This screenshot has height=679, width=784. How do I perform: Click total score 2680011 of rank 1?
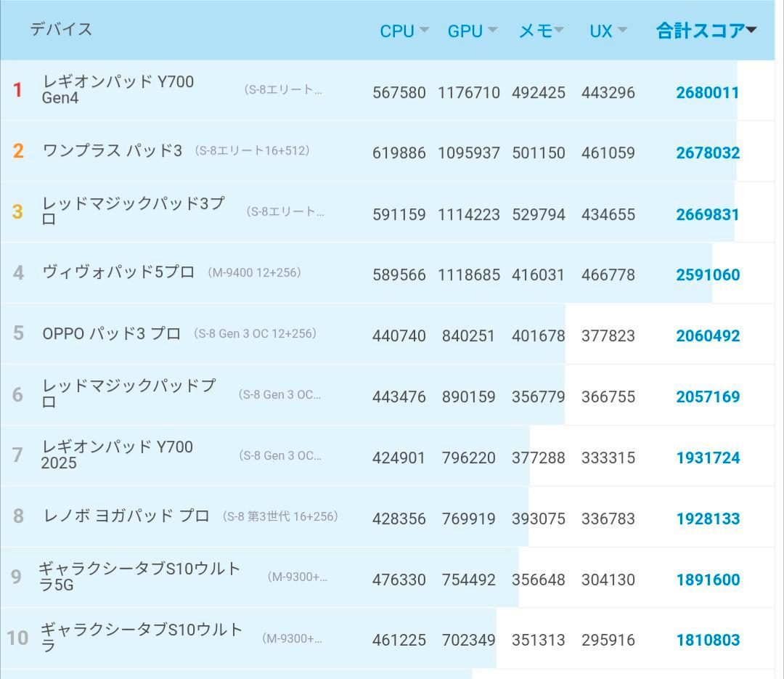(708, 92)
